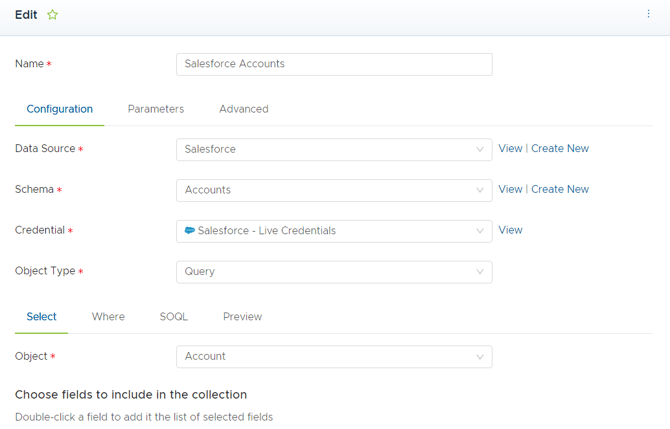The image size is (670, 429).
Task: Open the vertical three-dot options menu
Action: [x=648, y=14]
